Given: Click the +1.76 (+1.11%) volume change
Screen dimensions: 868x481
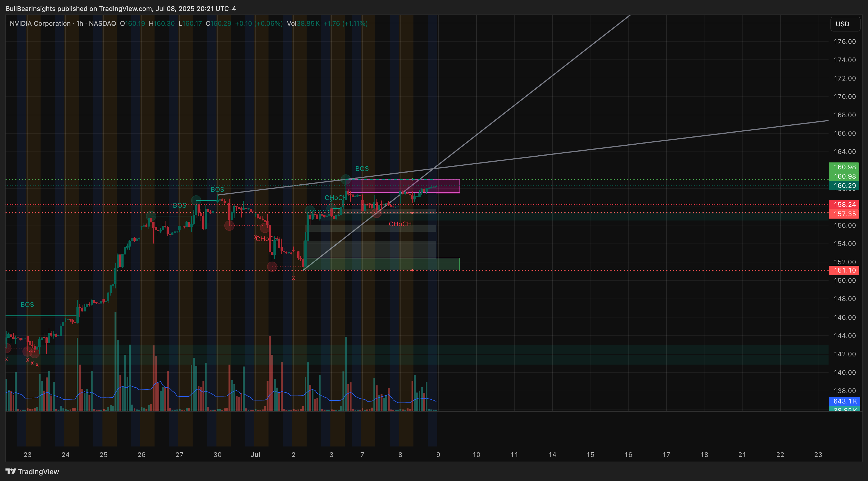Looking at the screenshot, I should pyautogui.click(x=346, y=24).
